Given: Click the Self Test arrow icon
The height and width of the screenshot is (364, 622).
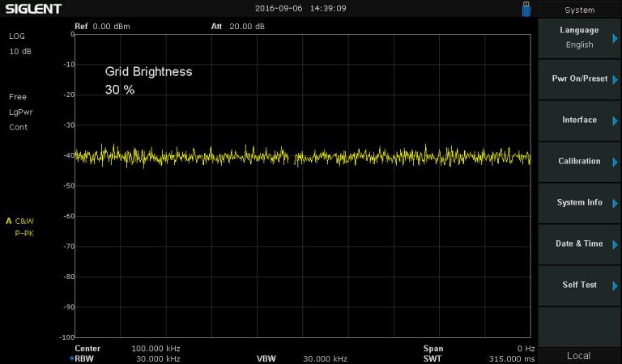Looking at the screenshot, I should pos(616,286).
